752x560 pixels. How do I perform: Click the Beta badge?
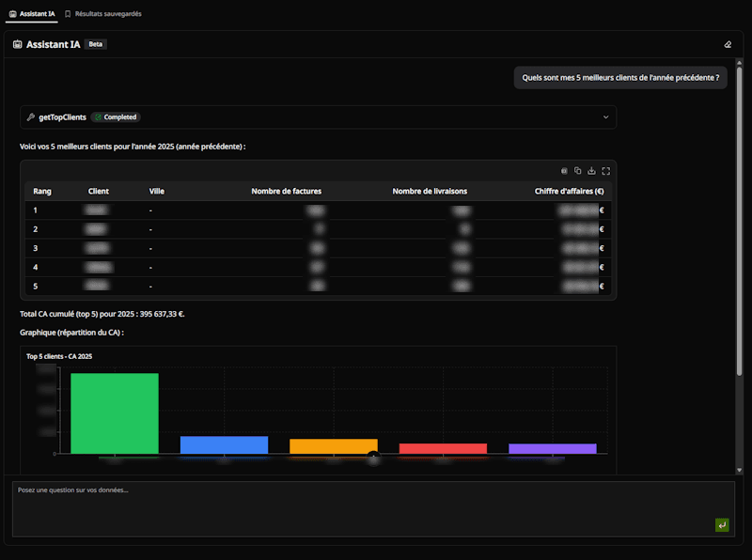[96, 44]
